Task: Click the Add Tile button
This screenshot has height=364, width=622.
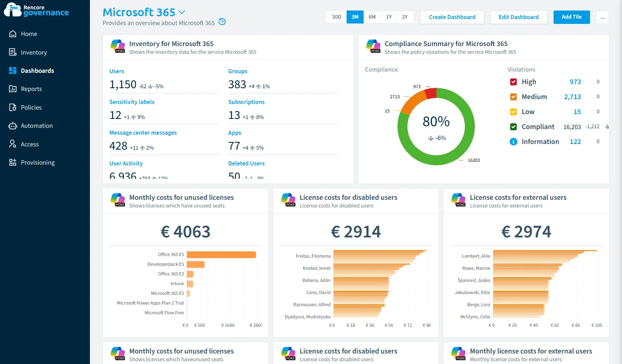Action: (572, 17)
